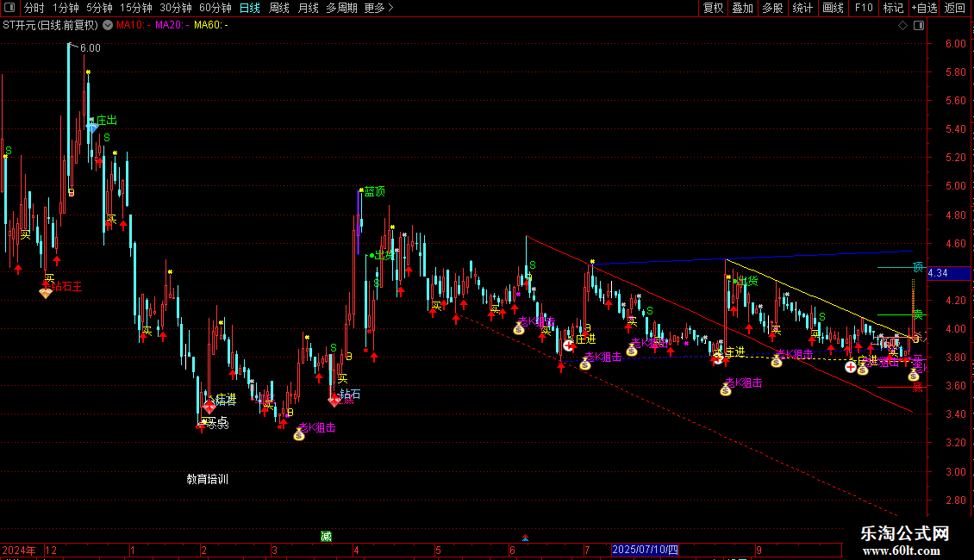Click the 钻石 red diamond marker before April
974x560 pixels.
coord(334,400)
